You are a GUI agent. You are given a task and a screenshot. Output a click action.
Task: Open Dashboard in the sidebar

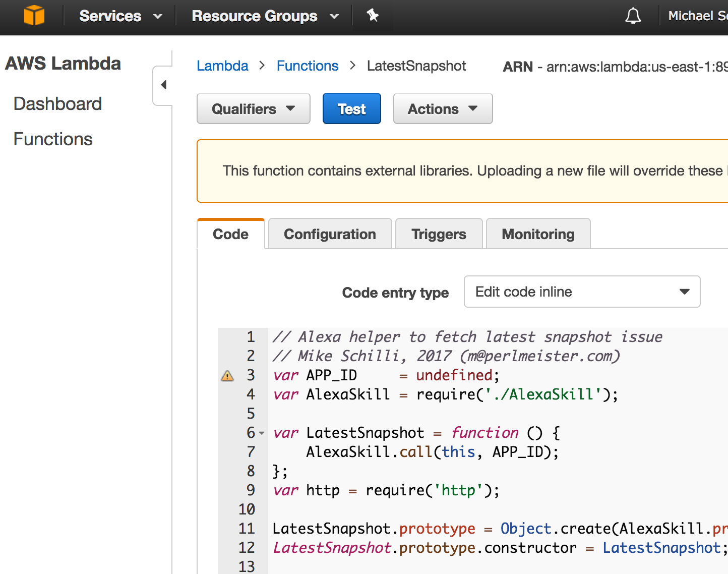pyautogui.click(x=57, y=104)
